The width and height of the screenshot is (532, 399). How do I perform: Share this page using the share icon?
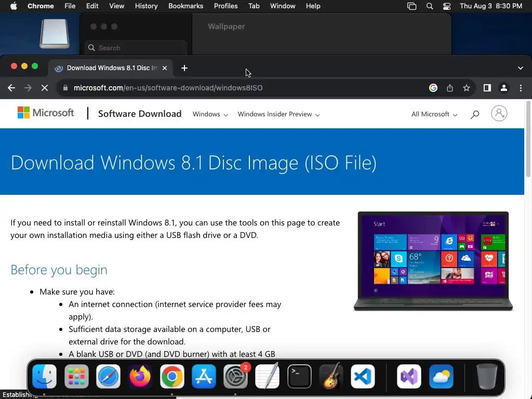coord(449,88)
